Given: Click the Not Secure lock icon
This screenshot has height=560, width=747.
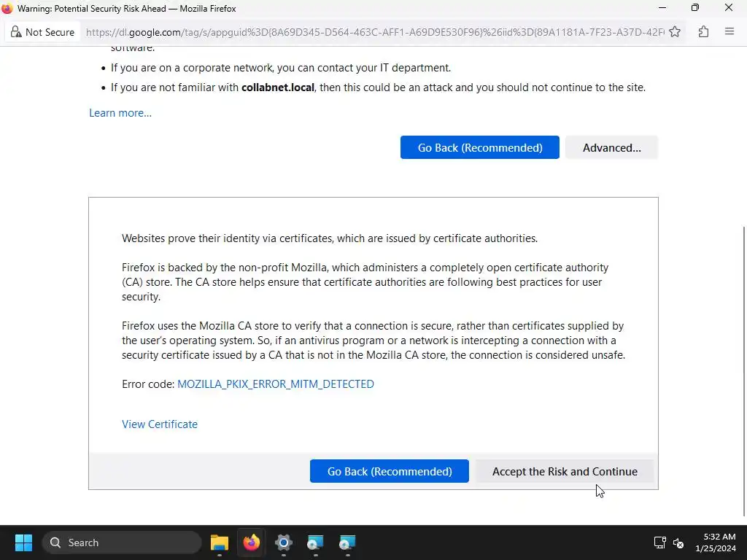Looking at the screenshot, I should click(16, 32).
